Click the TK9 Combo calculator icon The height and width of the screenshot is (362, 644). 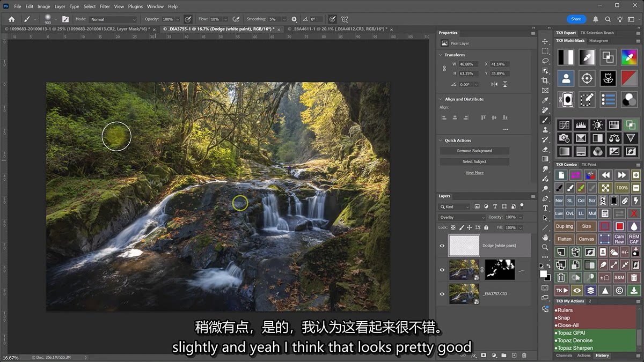pyautogui.click(x=605, y=214)
